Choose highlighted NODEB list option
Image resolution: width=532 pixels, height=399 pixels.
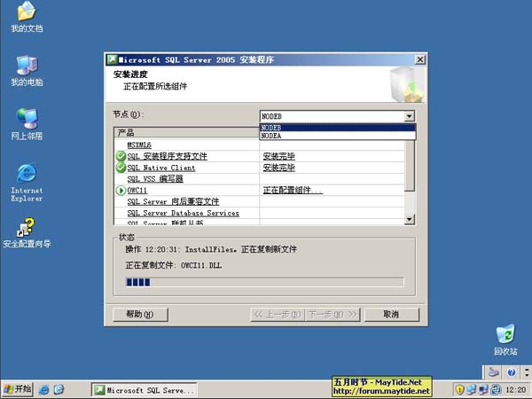(x=337, y=127)
